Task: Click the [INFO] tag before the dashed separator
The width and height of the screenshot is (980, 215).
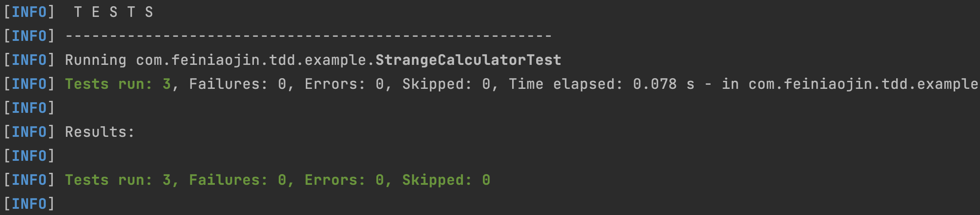Action: pos(29,36)
